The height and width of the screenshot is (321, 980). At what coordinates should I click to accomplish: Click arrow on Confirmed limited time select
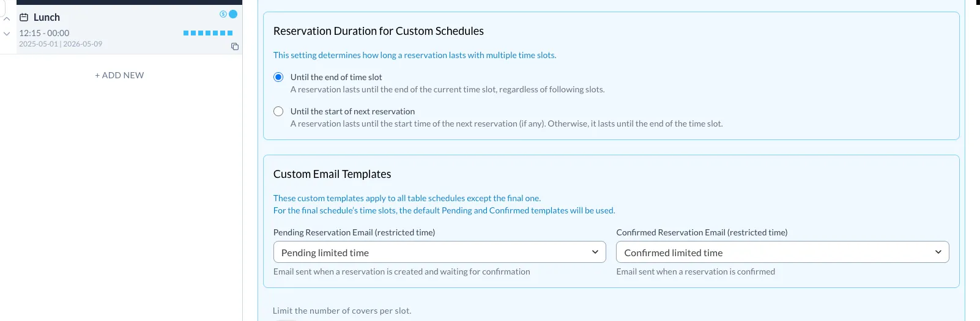938,252
